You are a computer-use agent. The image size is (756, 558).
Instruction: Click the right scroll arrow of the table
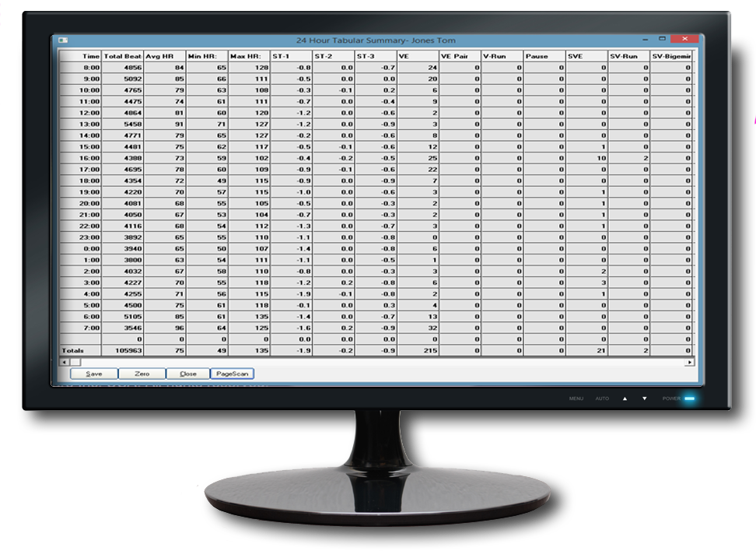pyautogui.click(x=690, y=363)
